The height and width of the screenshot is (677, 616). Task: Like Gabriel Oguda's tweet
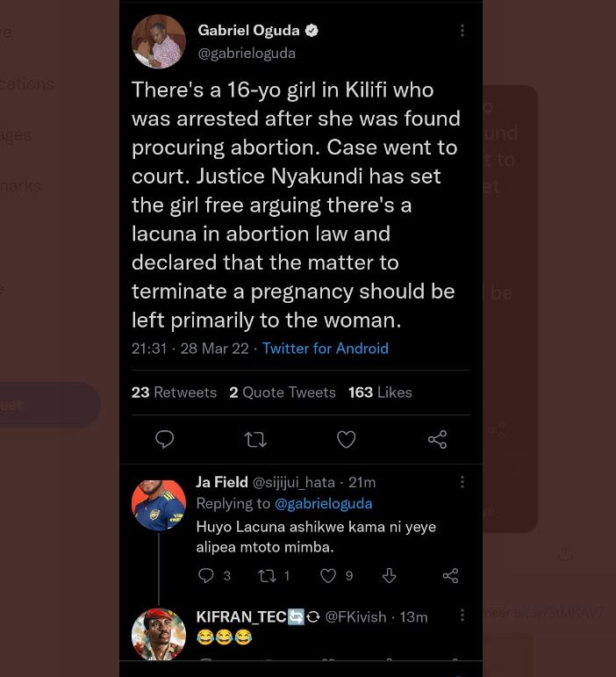(x=347, y=439)
